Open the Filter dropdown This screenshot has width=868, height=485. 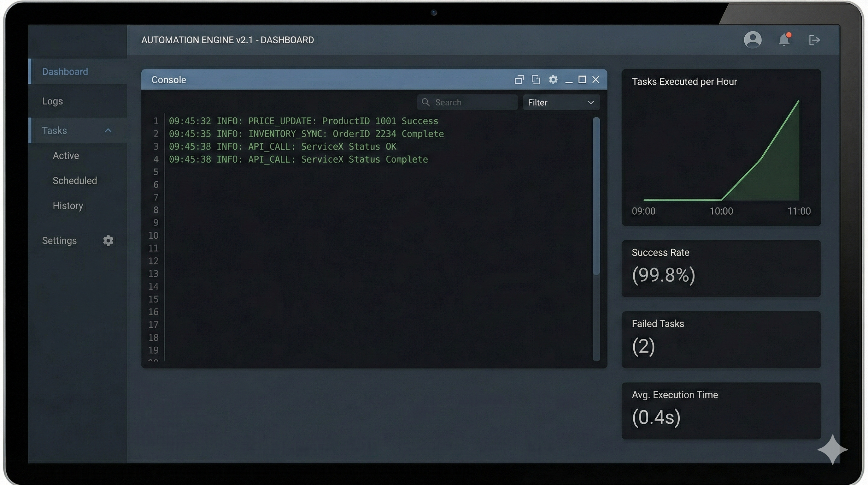(x=561, y=102)
